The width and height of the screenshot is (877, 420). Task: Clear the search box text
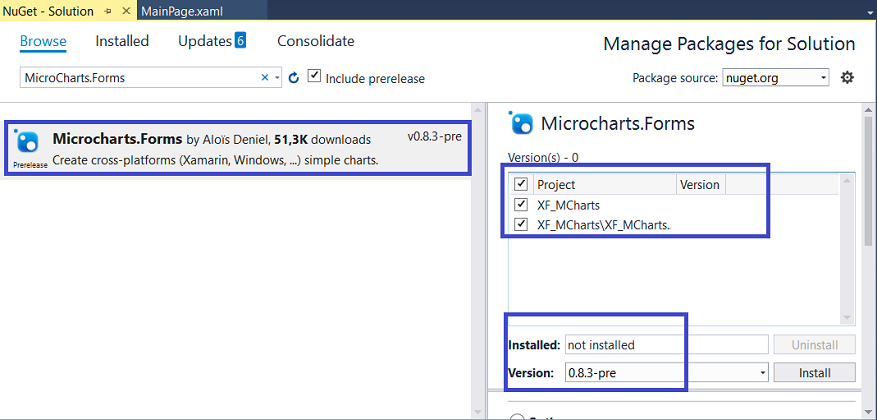click(265, 77)
